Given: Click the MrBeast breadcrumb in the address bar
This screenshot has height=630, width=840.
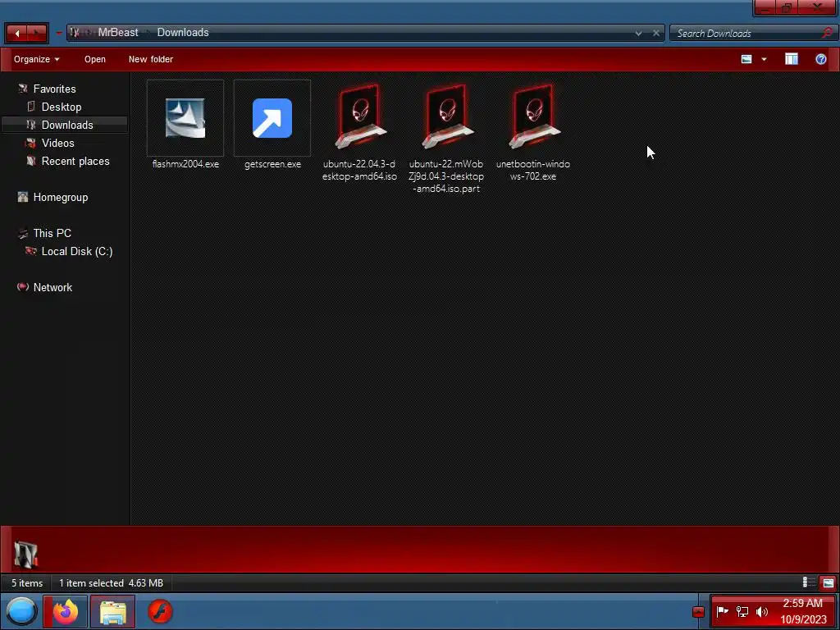Looking at the screenshot, I should click(x=118, y=33).
